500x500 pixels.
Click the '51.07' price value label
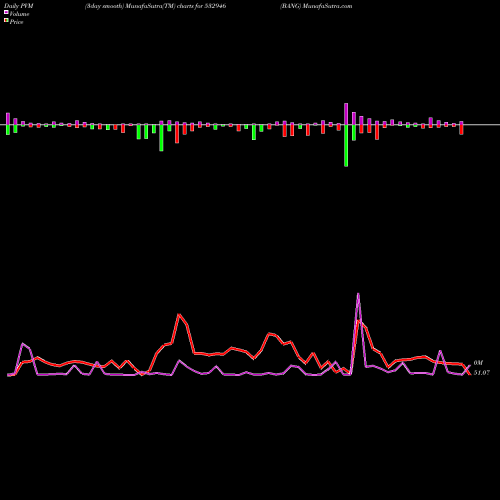482,373
